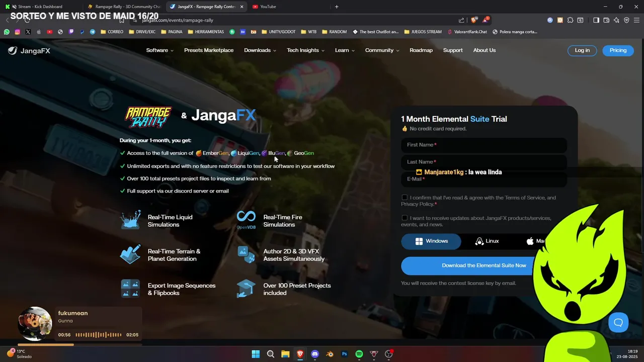Open the Twitch bookmark icon
This screenshot has height=362, width=644.
[x=71, y=32]
